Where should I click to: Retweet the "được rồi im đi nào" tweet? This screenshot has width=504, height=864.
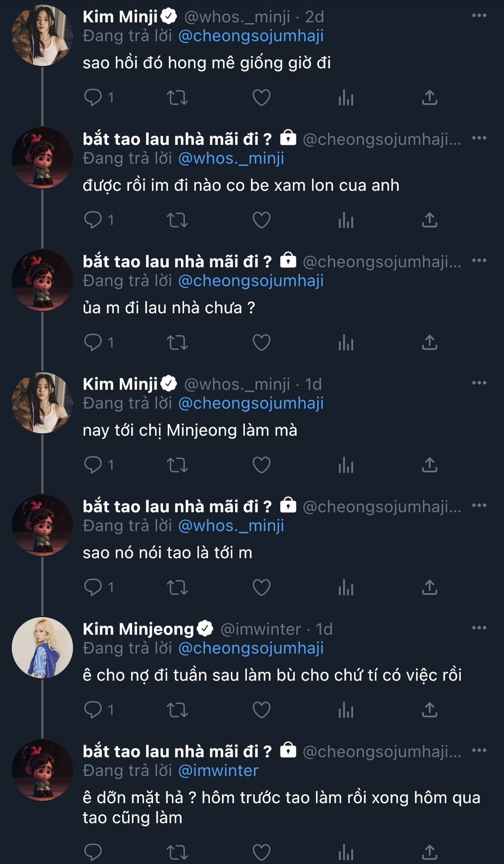(x=177, y=220)
